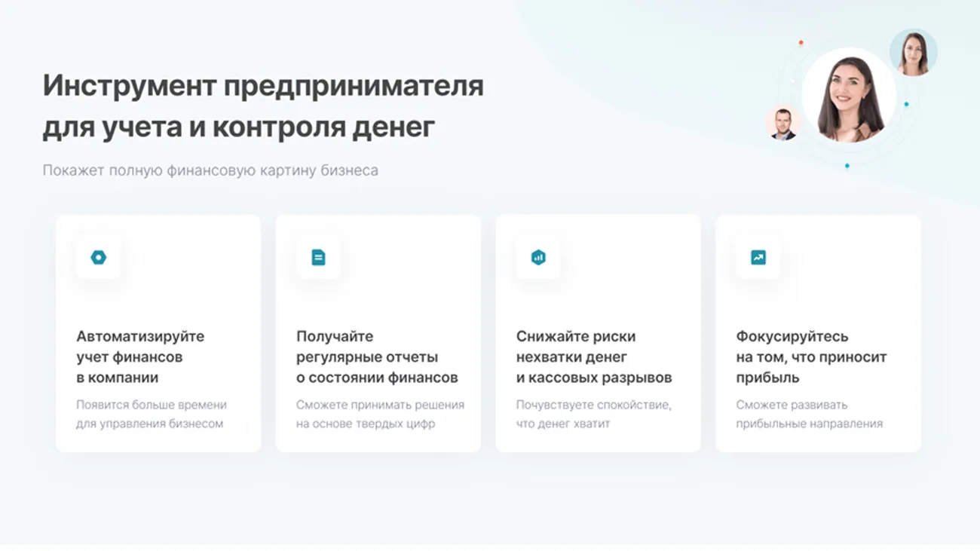980x551 pixels.
Task: Click text "Сможете развивать прибыльные направления"
Action: click(x=809, y=414)
